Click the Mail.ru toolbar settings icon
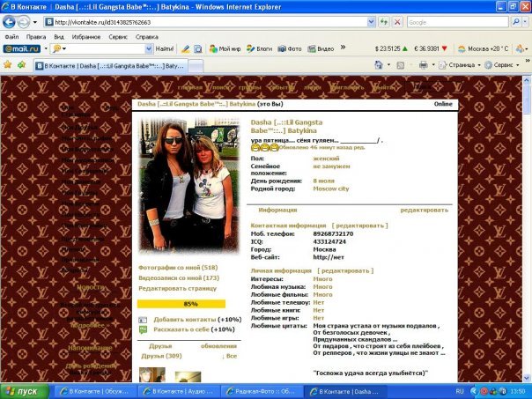 click(520, 48)
